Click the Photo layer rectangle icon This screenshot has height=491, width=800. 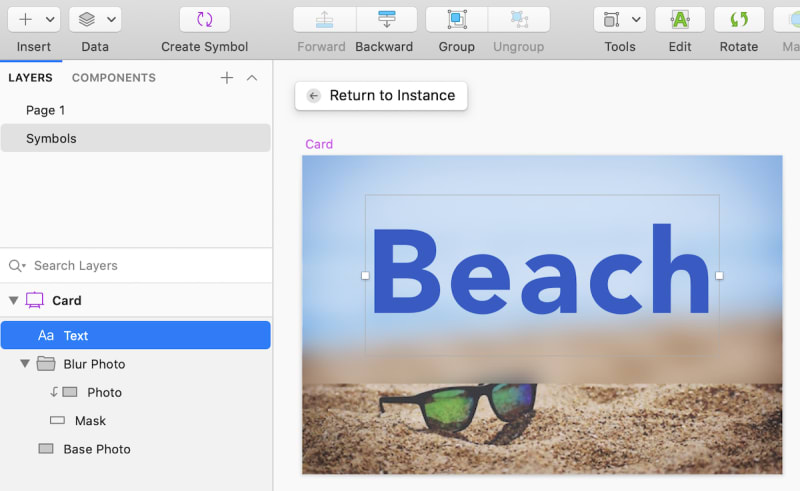(x=70, y=392)
